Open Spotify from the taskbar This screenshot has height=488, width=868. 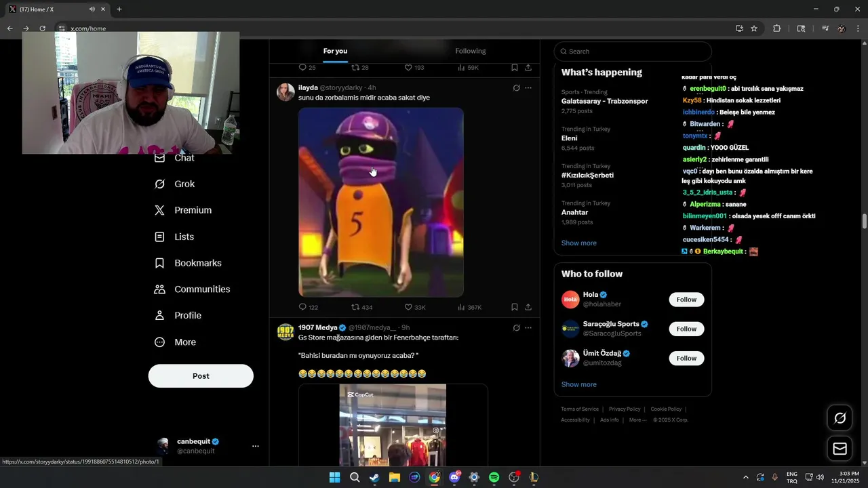[x=494, y=477]
